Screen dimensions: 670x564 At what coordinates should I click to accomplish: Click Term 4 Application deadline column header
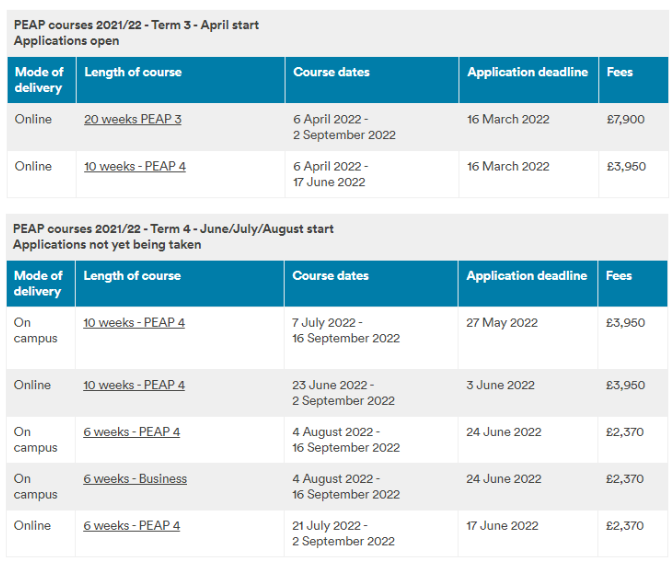[x=526, y=275]
